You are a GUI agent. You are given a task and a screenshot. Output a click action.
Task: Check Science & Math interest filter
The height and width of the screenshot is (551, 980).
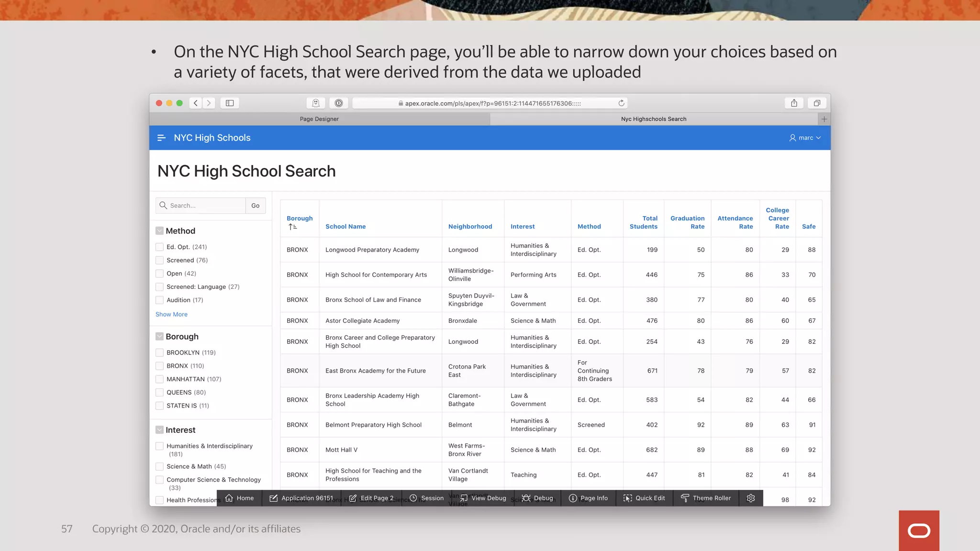click(159, 466)
